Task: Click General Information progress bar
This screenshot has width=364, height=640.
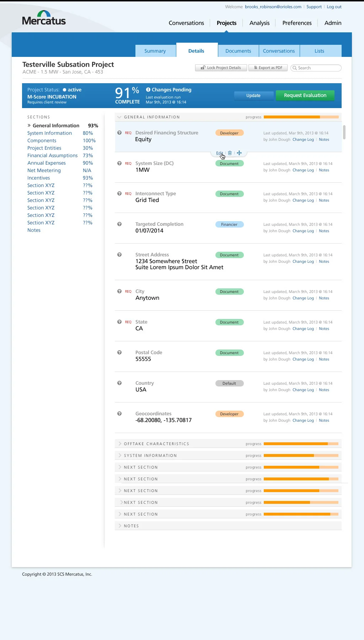Action: pyautogui.click(x=301, y=117)
